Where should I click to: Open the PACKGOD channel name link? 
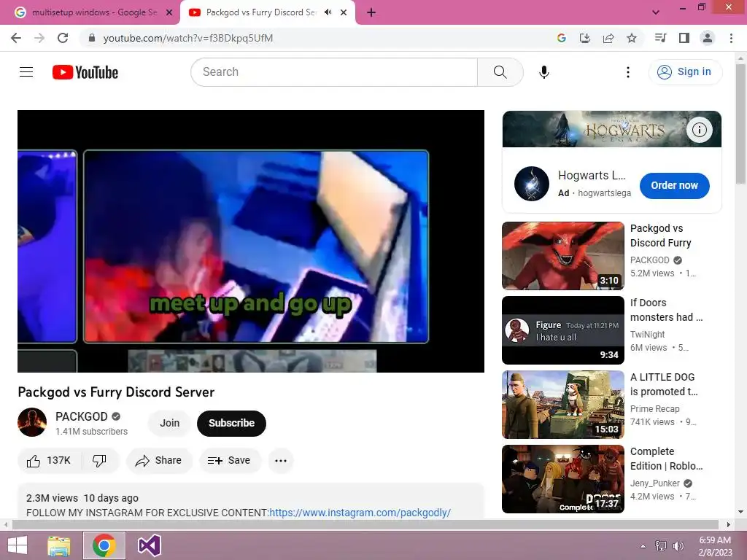(x=82, y=416)
